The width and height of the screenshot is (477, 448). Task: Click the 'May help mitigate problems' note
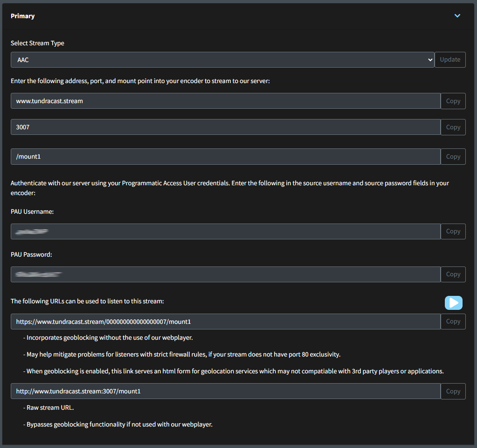coord(182,354)
